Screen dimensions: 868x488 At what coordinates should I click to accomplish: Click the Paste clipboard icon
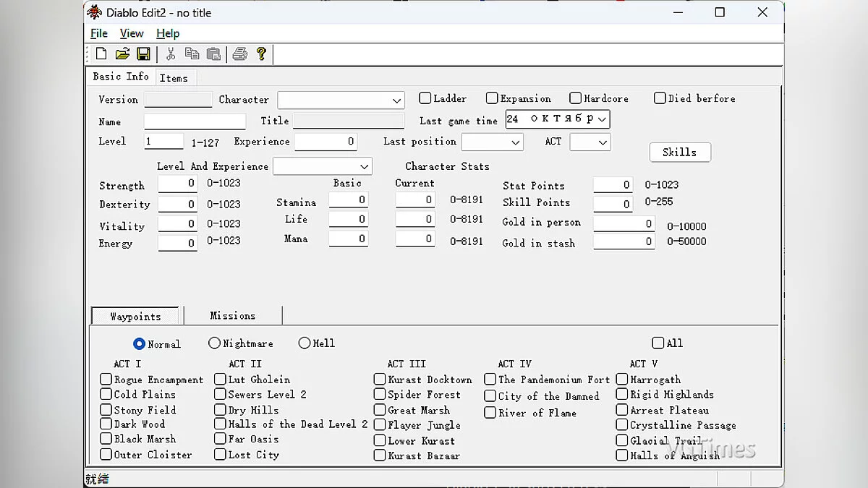(213, 53)
